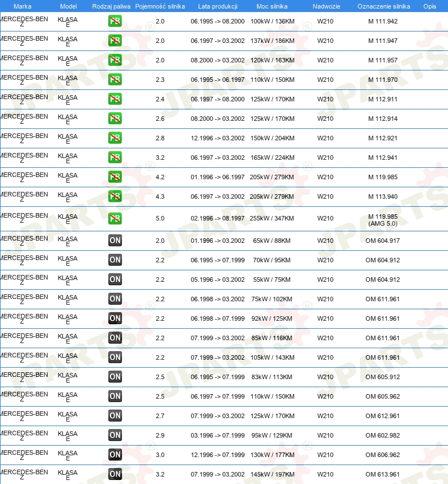Screen dimensions: 448x484
Task: Click engine capacity 2.3
Action: tap(160, 80)
